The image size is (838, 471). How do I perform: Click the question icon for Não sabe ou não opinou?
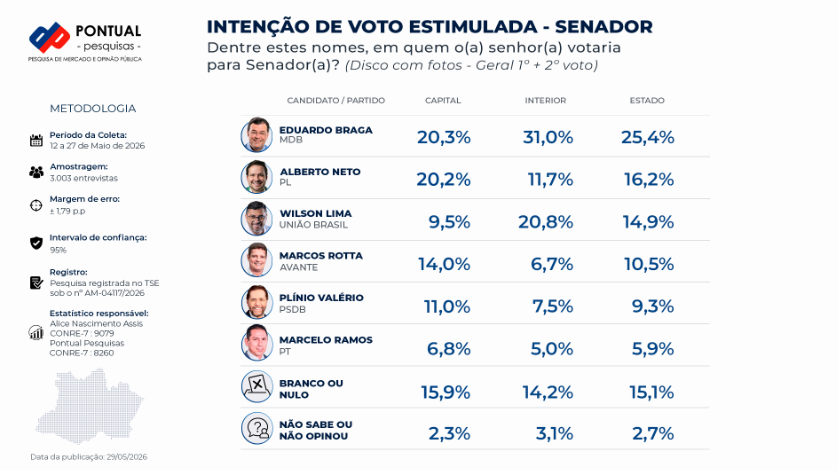coord(257,428)
